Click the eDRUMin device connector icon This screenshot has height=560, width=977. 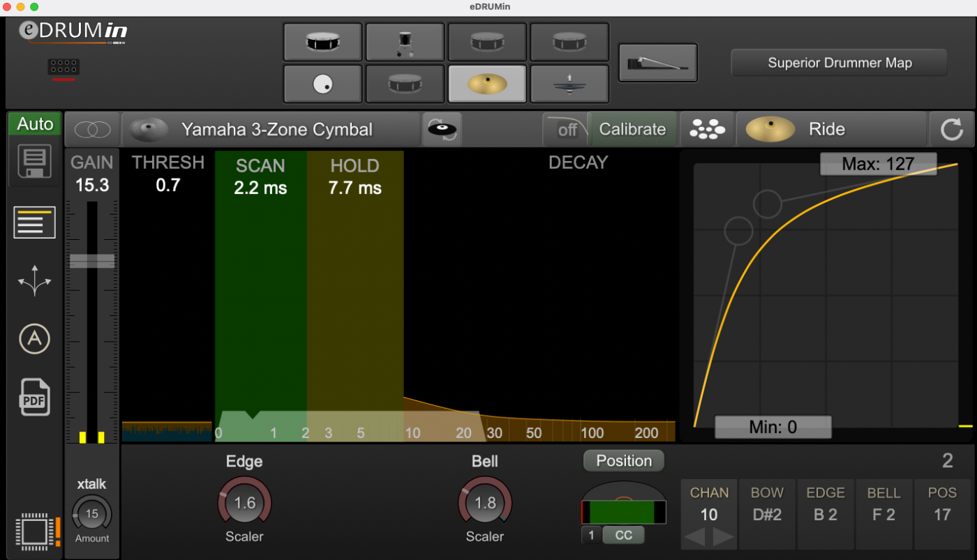pyautogui.click(x=64, y=68)
